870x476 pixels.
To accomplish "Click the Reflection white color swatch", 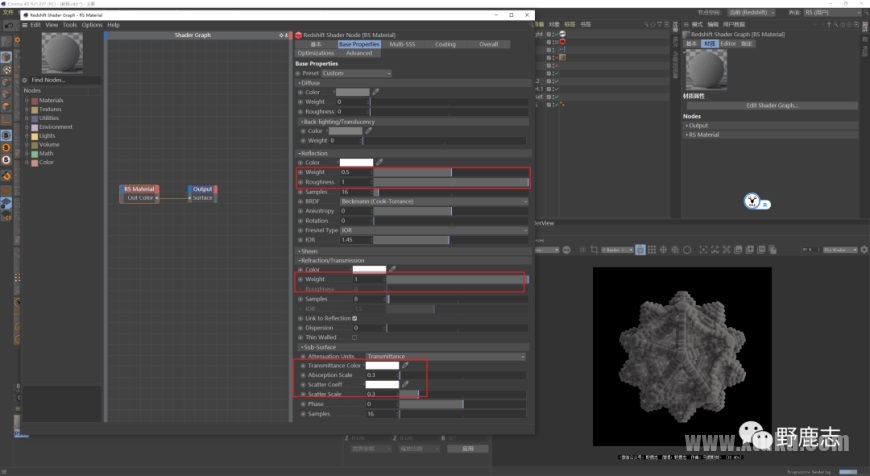I will [356, 163].
